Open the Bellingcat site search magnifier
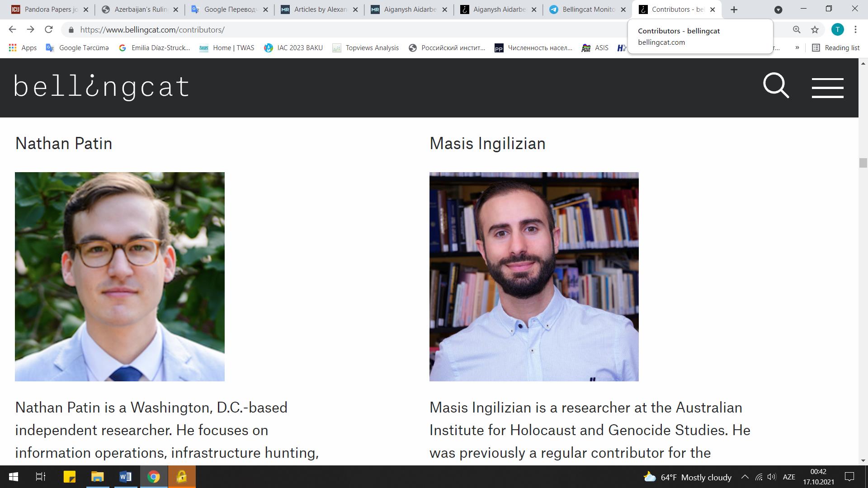Image resolution: width=868 pixels, height=488 pixels. 776,85
